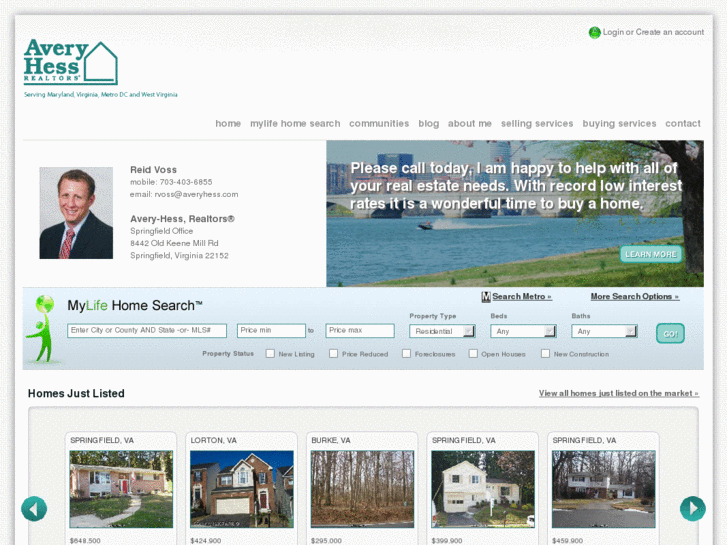This screenshot has width=727, height=545.
Task: Tick the New Construction checkbox
Action: [545, 353]
